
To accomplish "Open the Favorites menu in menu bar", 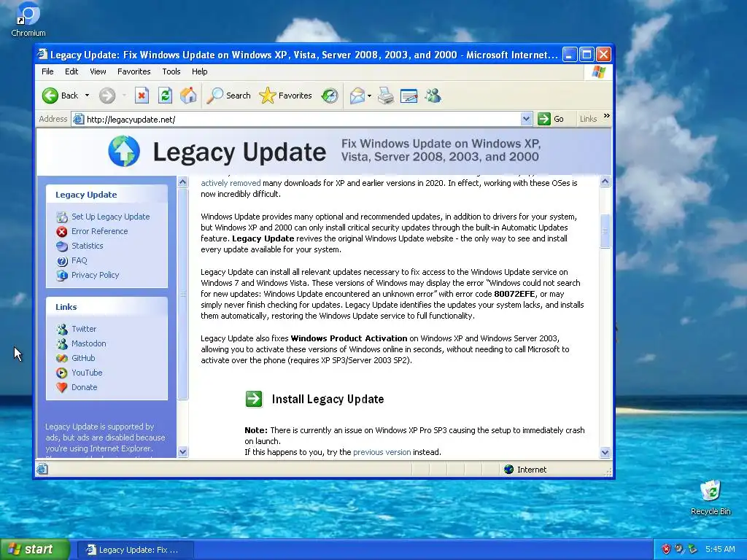I will tap(134, 71).
